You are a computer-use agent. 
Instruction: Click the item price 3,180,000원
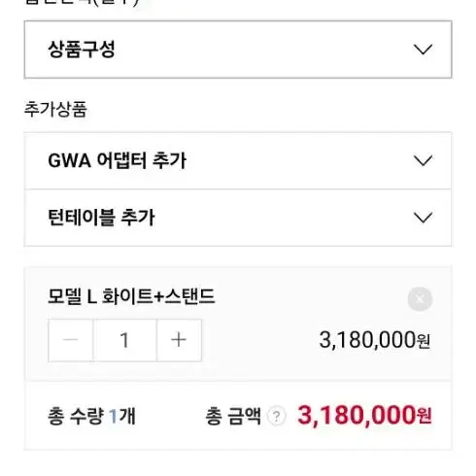[x=375, y=340]
